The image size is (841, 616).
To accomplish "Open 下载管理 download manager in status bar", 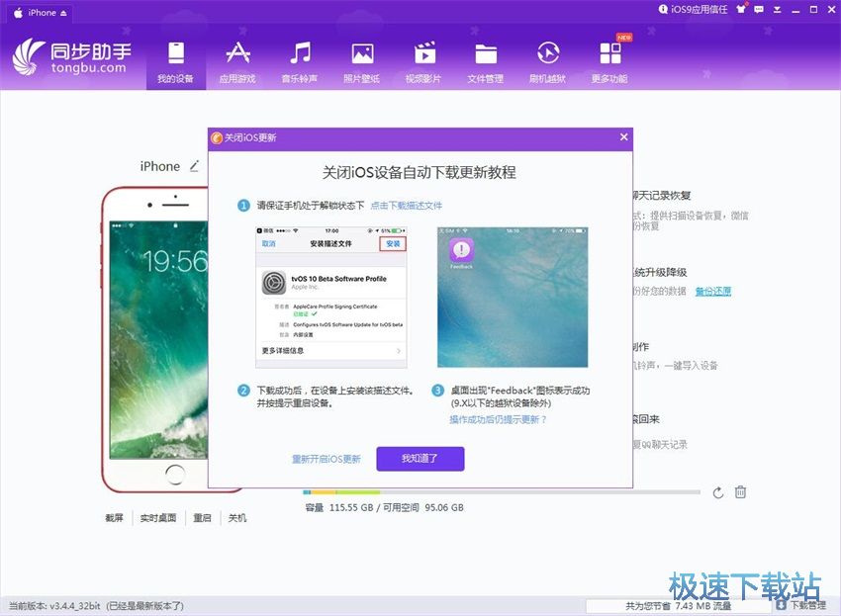I will [x=801, y=605].
